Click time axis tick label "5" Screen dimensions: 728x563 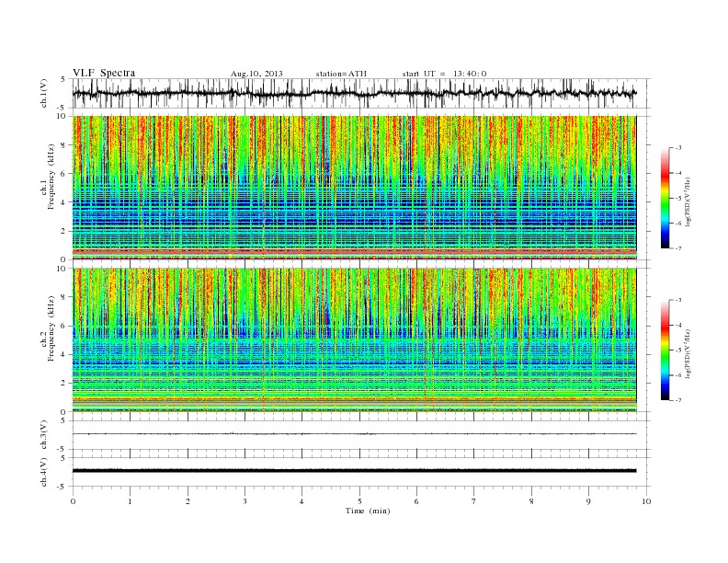tap(359, 501)
